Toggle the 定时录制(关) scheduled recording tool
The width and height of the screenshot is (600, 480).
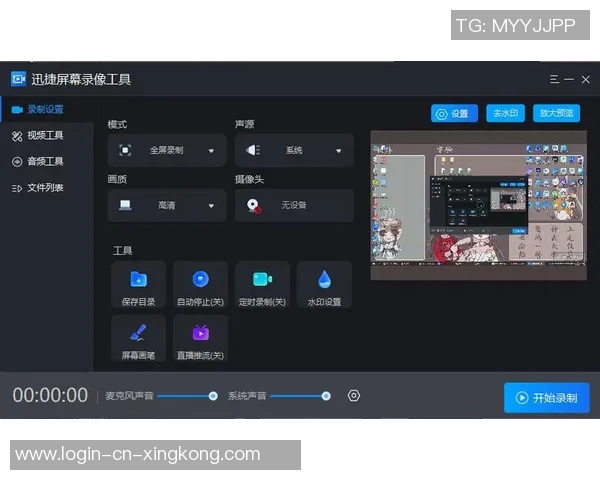click(262, 285)
